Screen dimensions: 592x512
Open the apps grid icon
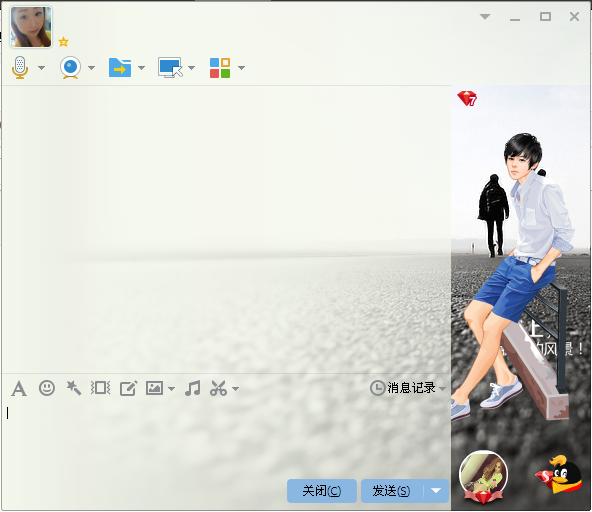pyautogui.click(x=220, y=68)
